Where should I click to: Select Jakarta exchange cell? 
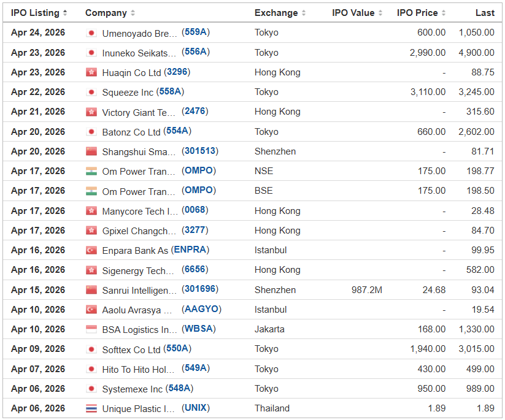[x=269, y=329]
